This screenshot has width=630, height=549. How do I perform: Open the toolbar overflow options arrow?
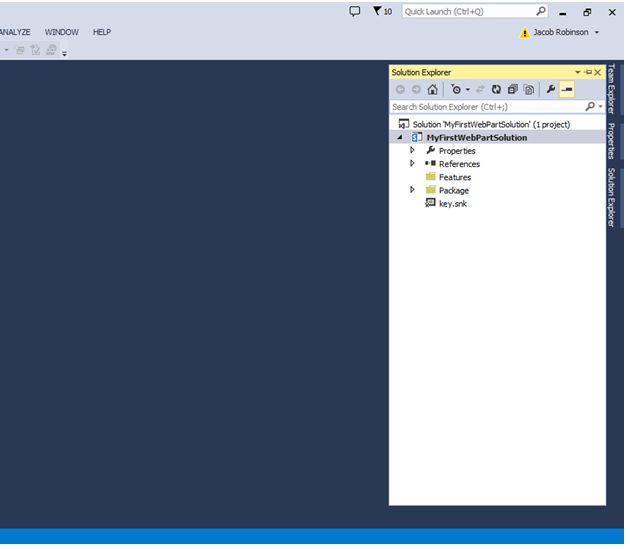tap(64, 53)
